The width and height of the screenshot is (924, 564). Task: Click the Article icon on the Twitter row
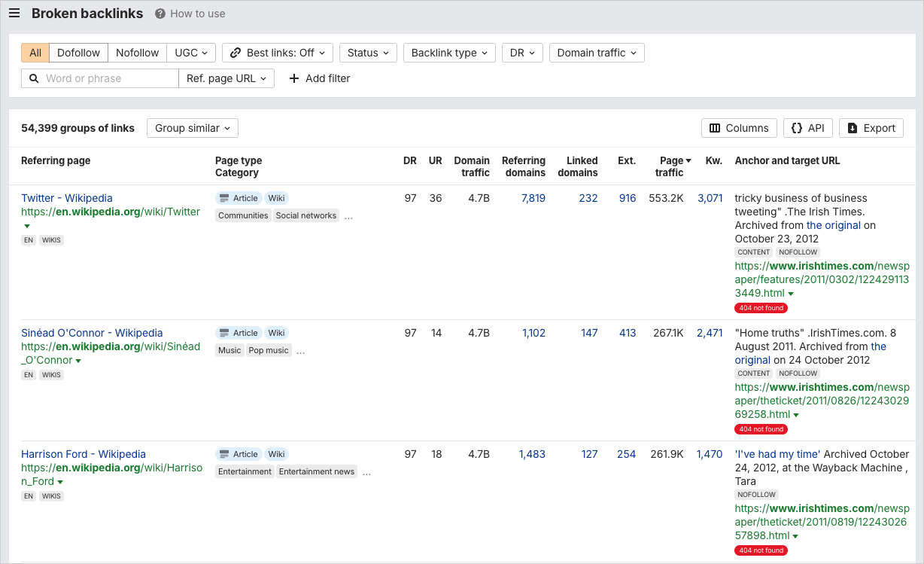click(x=223, y=198)
